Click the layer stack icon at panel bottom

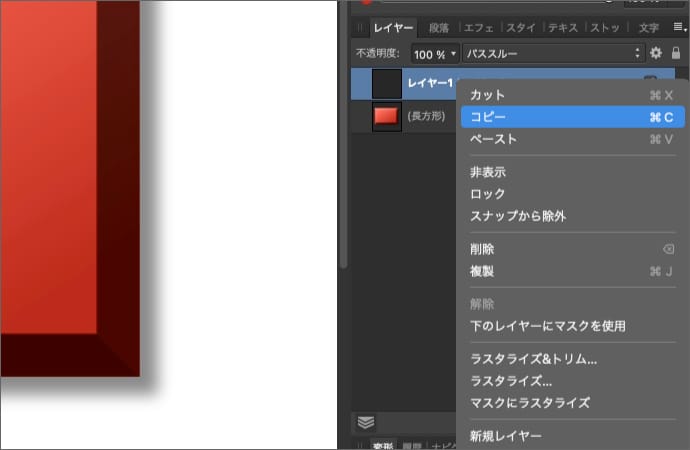367,422
